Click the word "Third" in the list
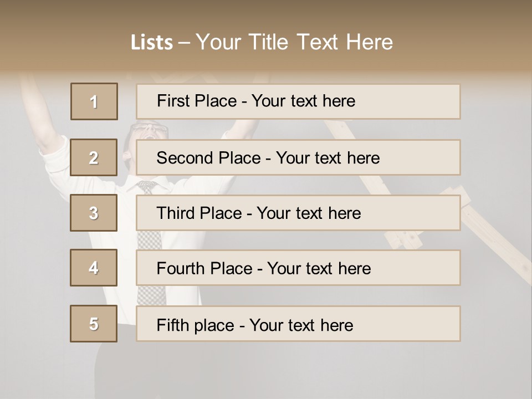The height and width of the screenshot is (399, 532). coord(176,213)
